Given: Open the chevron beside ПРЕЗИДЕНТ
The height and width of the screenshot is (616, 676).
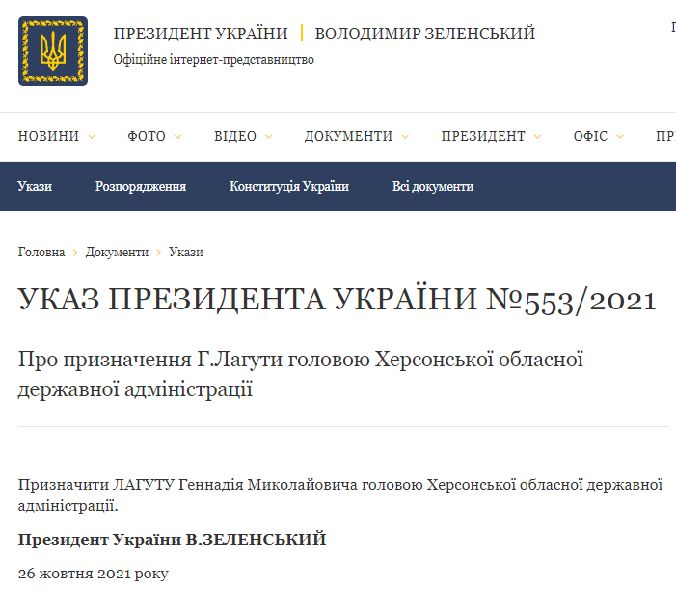Looking at the screenshot, I should pos(538,137).
